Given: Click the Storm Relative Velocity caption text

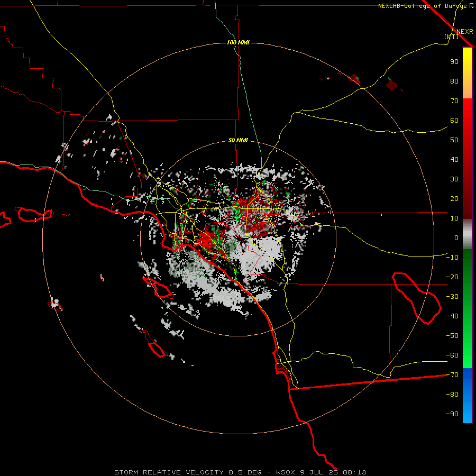Looking at the screenshot, I should click(240, 472).
